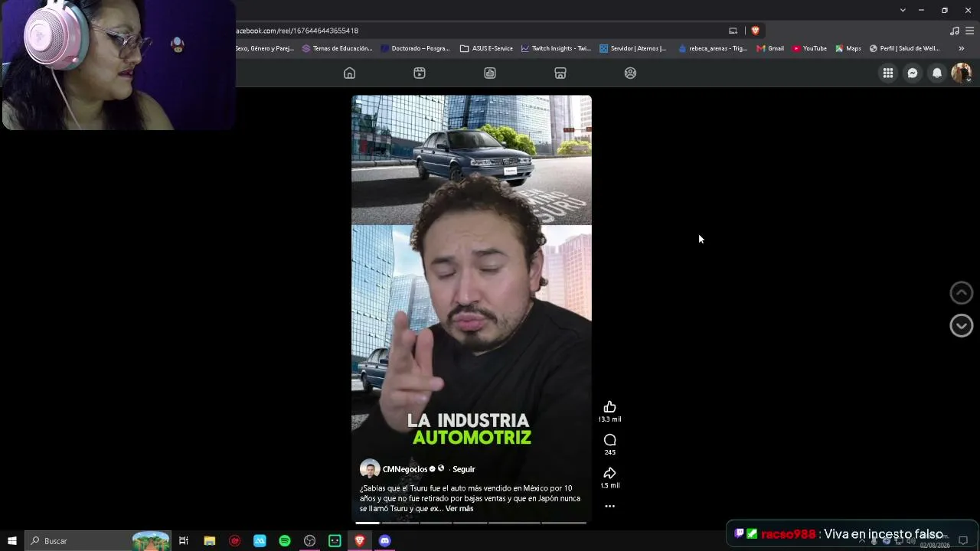Open the Groups icon in Facebook nav
Image resolution: width=980 pixels, height=551 pixels.
pyautogui.click(x=630, y=73)
